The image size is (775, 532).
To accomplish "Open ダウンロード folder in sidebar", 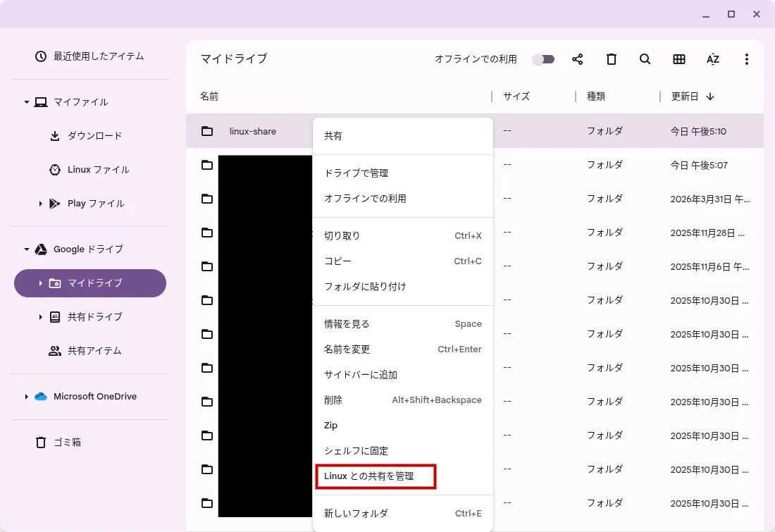I will [89, 136].
